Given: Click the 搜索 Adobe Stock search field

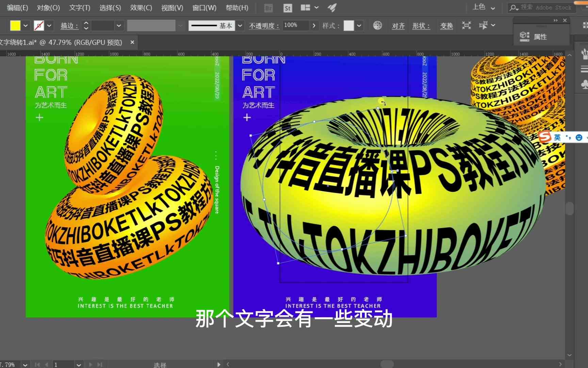Looking at the screenshot, I should click(x=541, y=7).
